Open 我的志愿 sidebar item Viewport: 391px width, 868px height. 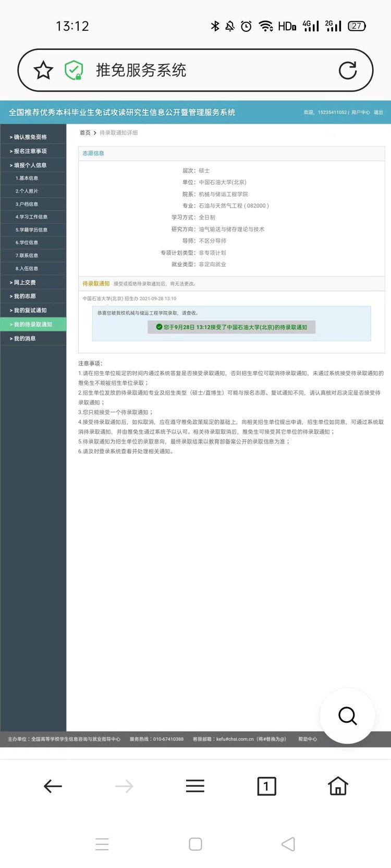click(33, 296)
